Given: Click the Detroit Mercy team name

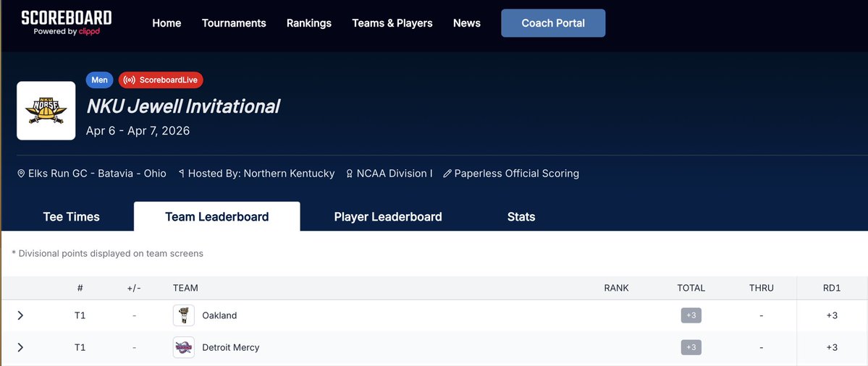Looking at the screenshot, I should [231, 347].
